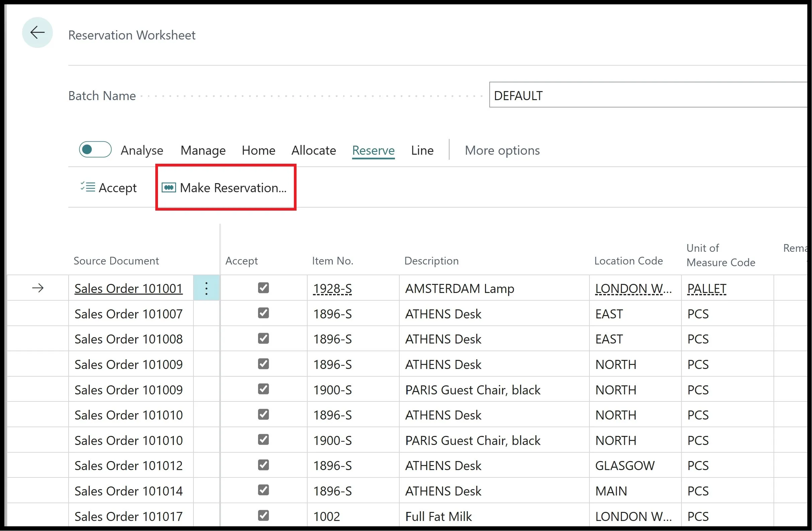Uncheck Accept for 101010 ATHENS Desk row

click(263, 414)
